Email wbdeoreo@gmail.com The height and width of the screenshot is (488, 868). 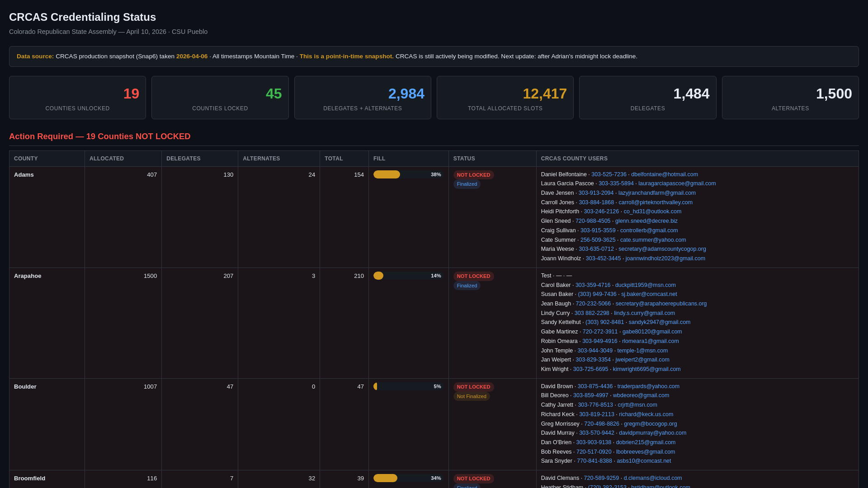[641, 395]
